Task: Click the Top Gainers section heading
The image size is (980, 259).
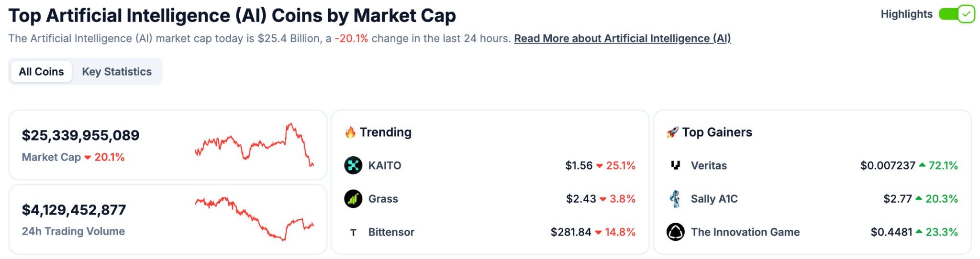Action: click(717, 132)
